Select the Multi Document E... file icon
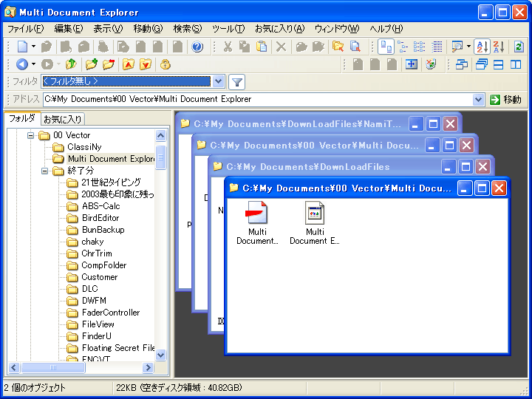532x399 pixels. pos(315,222)
